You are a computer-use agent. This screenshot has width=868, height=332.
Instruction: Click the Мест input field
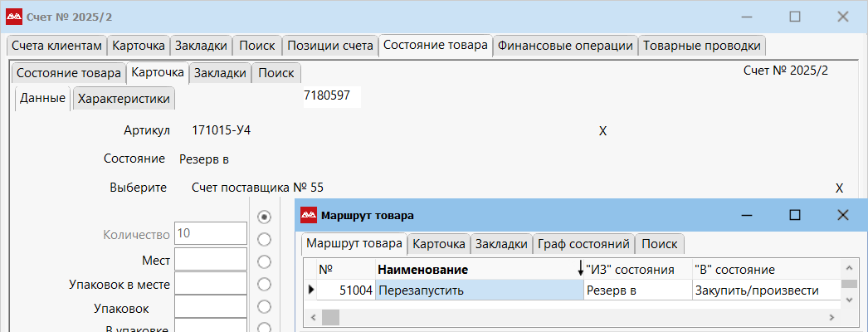click(x=210, y=260)
